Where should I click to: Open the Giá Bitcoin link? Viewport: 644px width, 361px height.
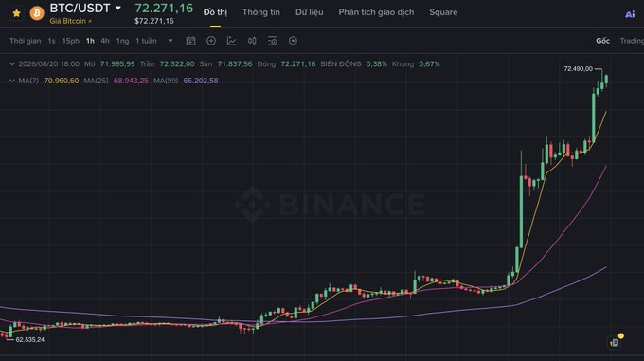pyautogui.click(x=70, y=21)
